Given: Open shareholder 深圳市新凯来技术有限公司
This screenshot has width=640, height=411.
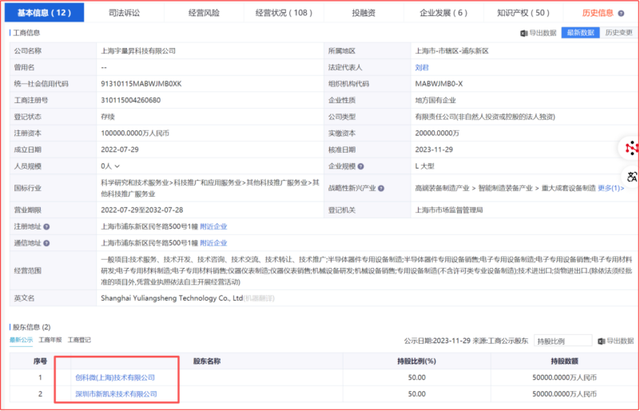Looking at the screenshot, I should click(116, 394).
